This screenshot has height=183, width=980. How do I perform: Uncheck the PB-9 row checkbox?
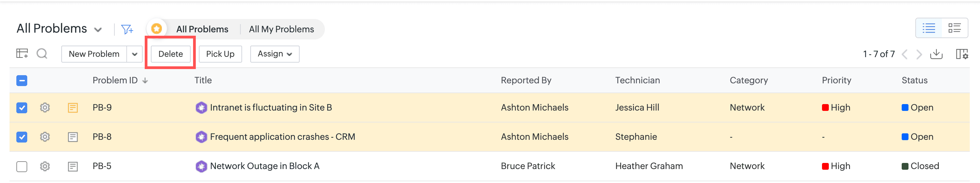tap(22, 108)
